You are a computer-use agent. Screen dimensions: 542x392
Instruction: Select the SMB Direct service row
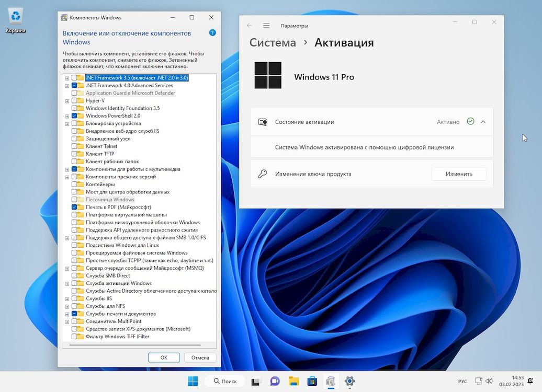click(x=108, y=275)
